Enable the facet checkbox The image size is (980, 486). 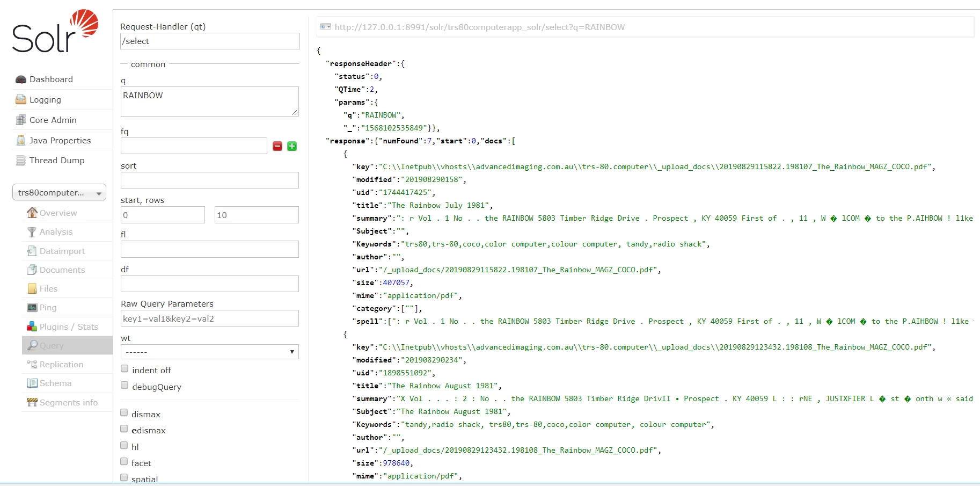click(x=124, y=462)
